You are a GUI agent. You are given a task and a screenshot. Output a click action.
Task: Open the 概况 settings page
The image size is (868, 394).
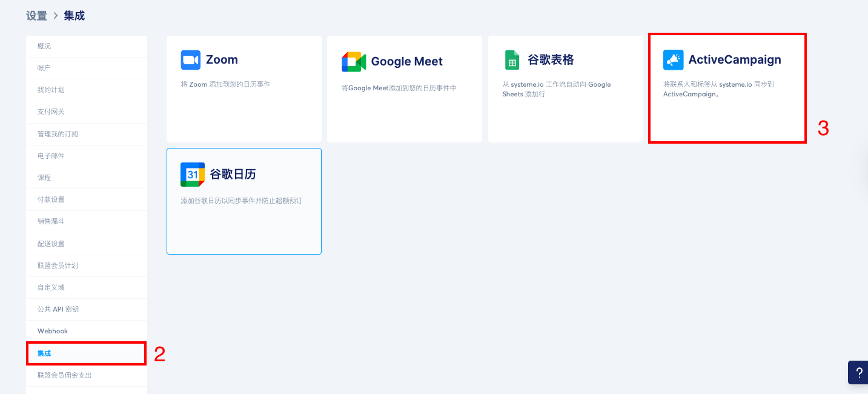87,46
